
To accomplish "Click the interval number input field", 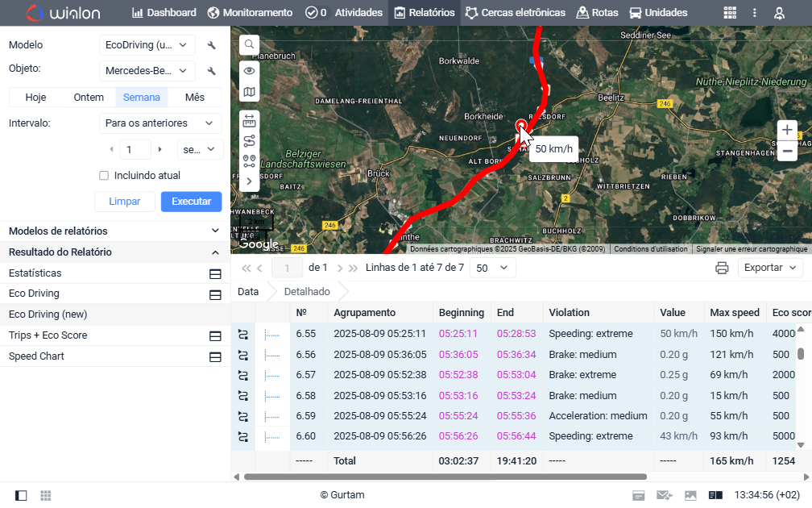I will (x=135, y=150).
